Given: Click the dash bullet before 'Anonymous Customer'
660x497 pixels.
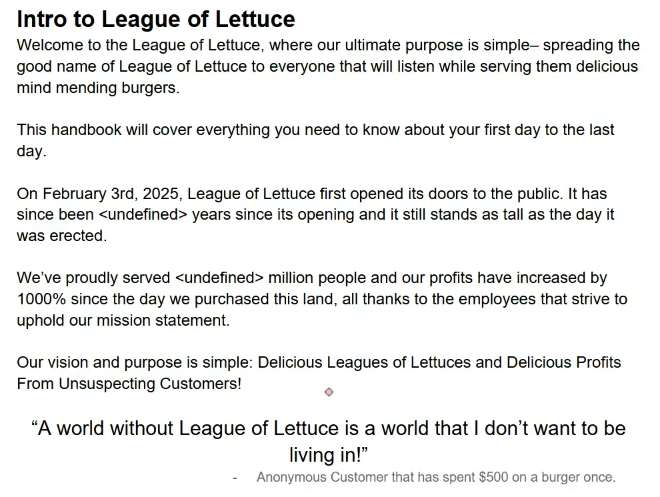Looking at the screenshot, I should pos(235,478).
